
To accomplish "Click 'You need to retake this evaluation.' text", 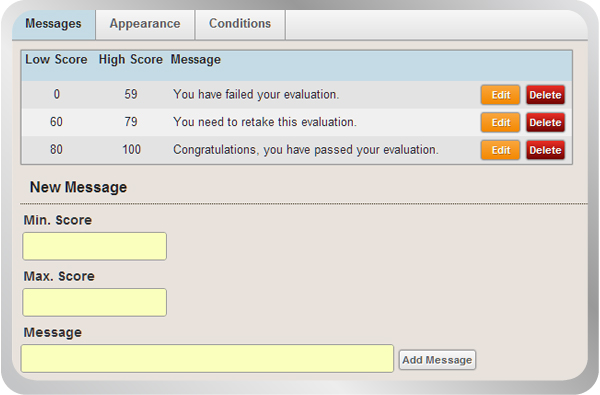I will (x=265, y=122).
